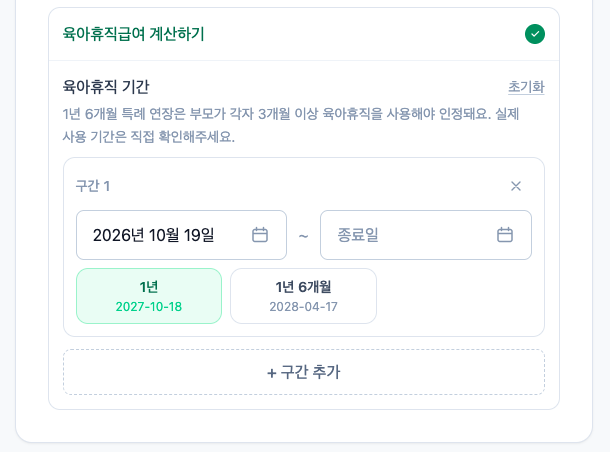Add a period with 구간 추가
This screenshot has width=610, height=452.
304,372
